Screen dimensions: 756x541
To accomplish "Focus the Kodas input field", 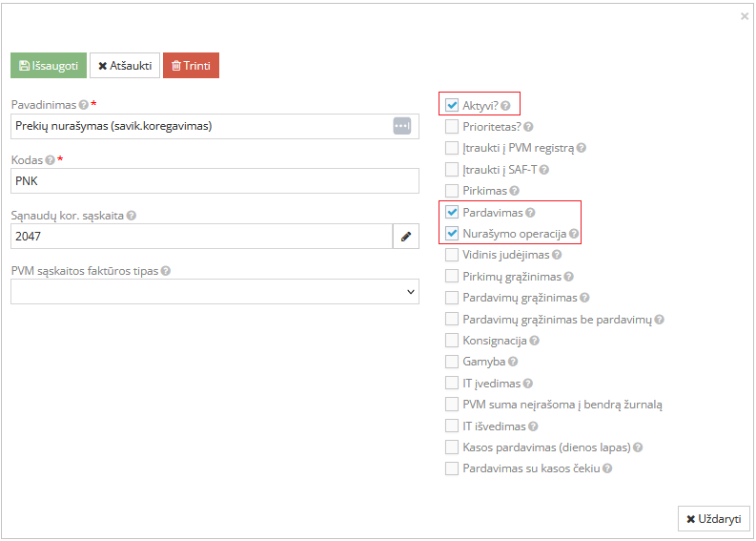I will pyautogui.click(x=215, y=181).
